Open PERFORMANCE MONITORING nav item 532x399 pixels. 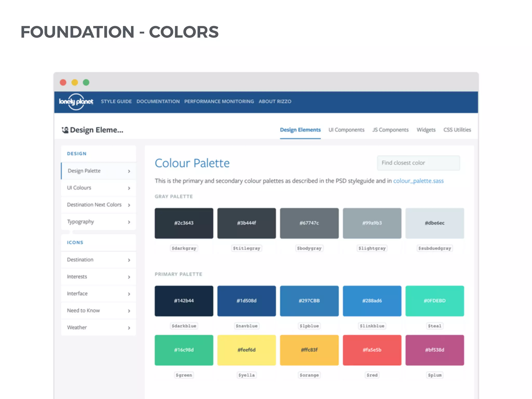219,101
